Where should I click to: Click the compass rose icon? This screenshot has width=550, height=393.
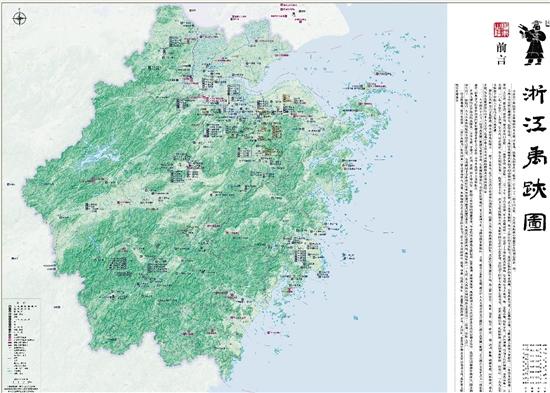point(20,18)
